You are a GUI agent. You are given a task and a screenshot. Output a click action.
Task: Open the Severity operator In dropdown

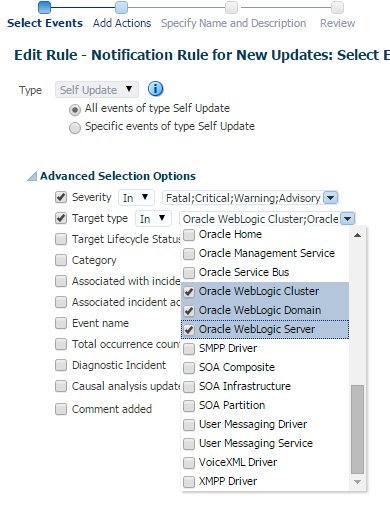(x=136, y=198)
